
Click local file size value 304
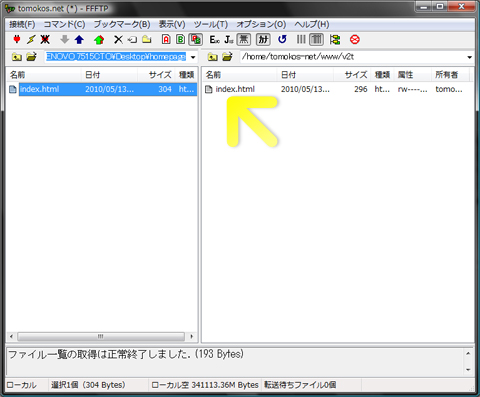[165, 89]
